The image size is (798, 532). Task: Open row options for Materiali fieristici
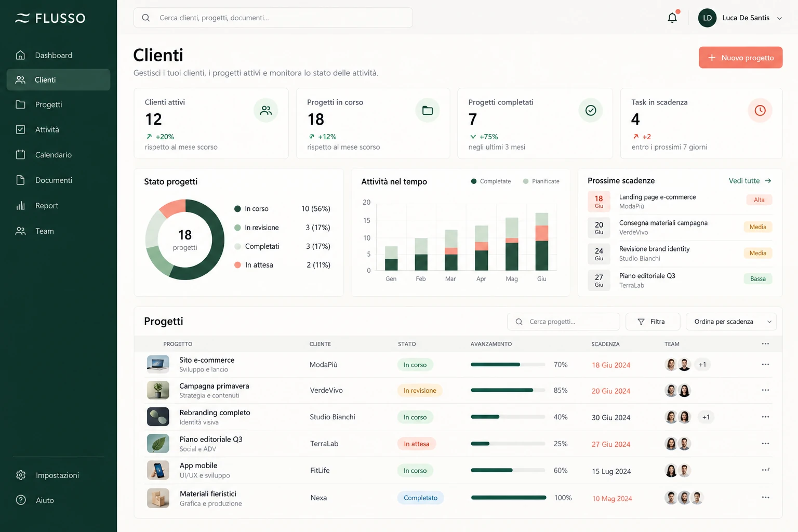765,497
